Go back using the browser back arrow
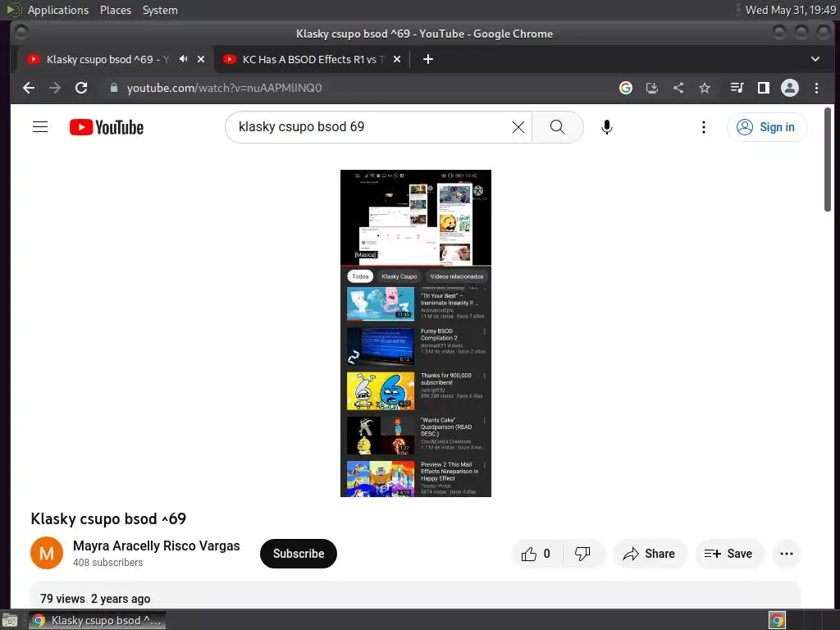 click(x=29, y=88)
